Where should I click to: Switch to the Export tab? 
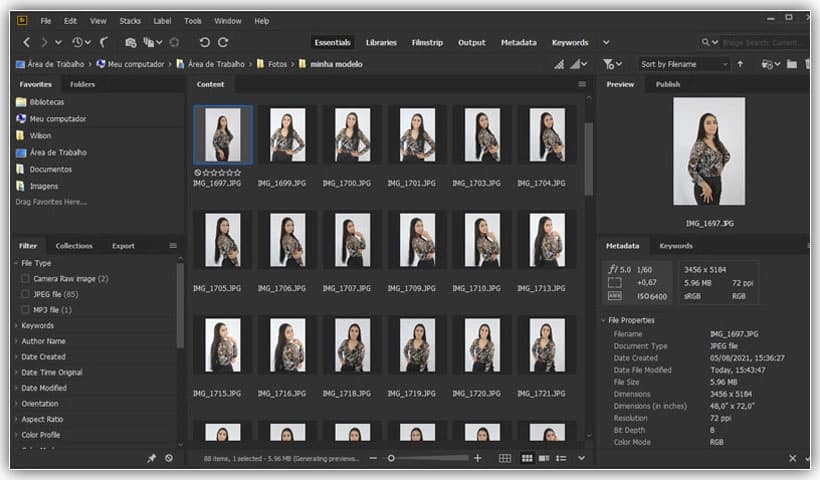(123, 246)
